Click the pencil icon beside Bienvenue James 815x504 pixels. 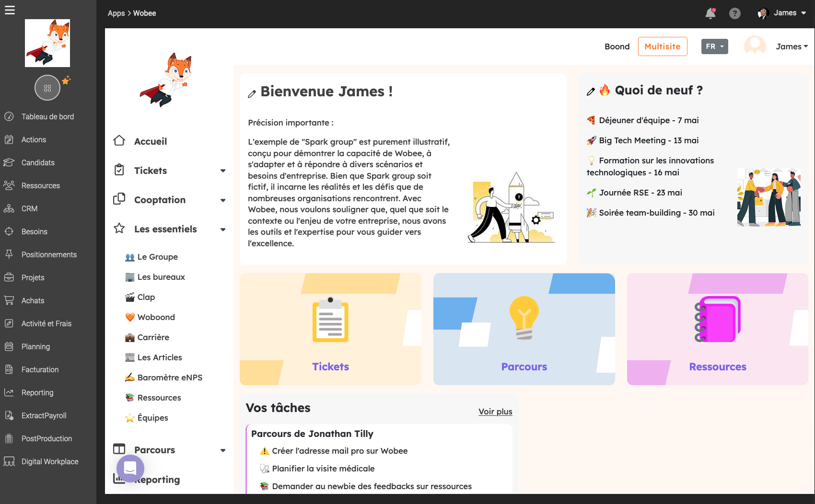(x=252, y=94)
